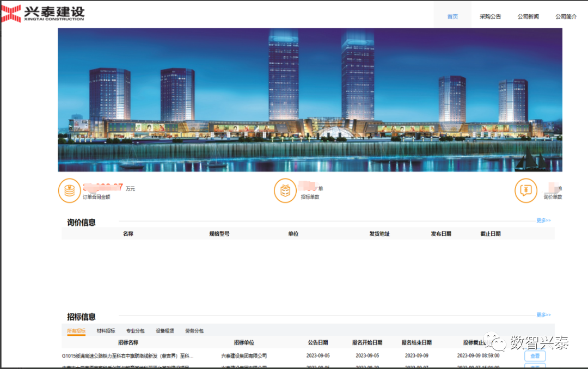588x369 pixels.
Task: Select the 设备租赁 tab
Action: [165, 331]
